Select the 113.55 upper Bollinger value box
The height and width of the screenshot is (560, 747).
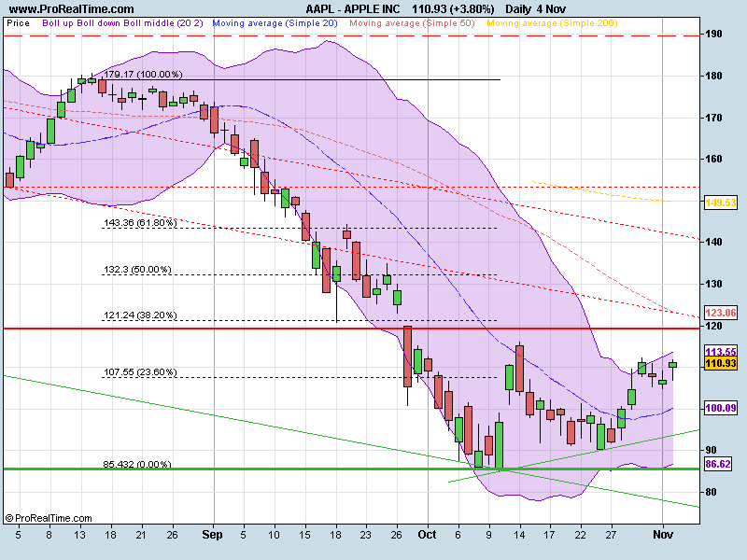pyautogui.click(x=721, y=352)
